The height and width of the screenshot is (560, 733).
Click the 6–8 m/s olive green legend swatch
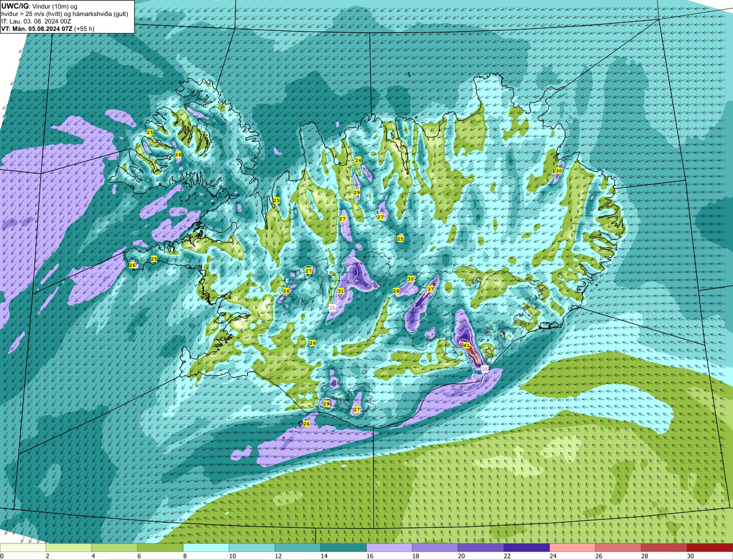tap(160, 547)
